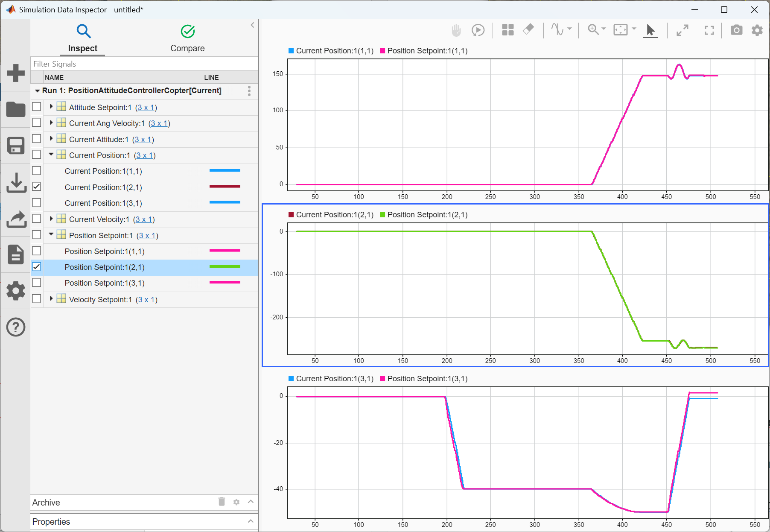The height and width of the screenshot is (532, 770).
Task: Click the Filter Signals input field
Action: coord(144,64)
